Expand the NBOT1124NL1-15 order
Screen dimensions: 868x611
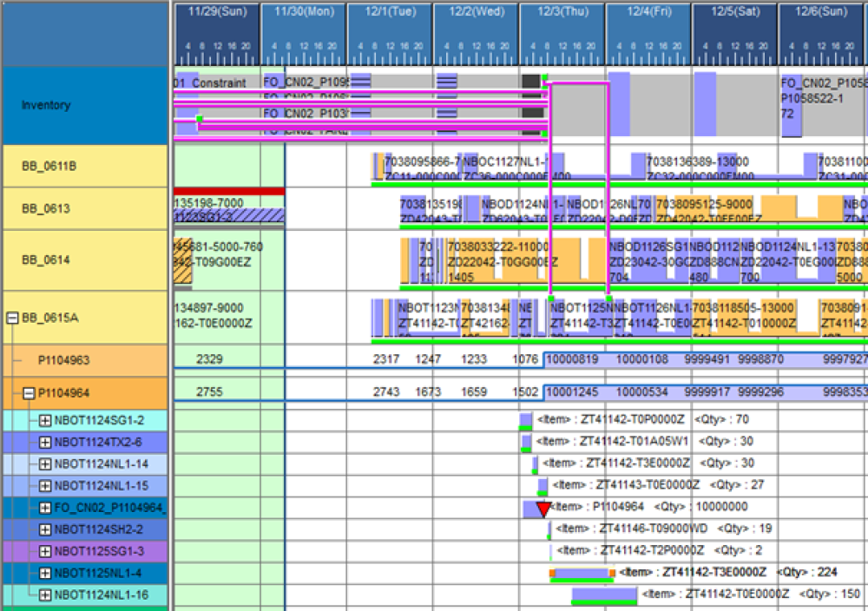click(x=45, y=487)
